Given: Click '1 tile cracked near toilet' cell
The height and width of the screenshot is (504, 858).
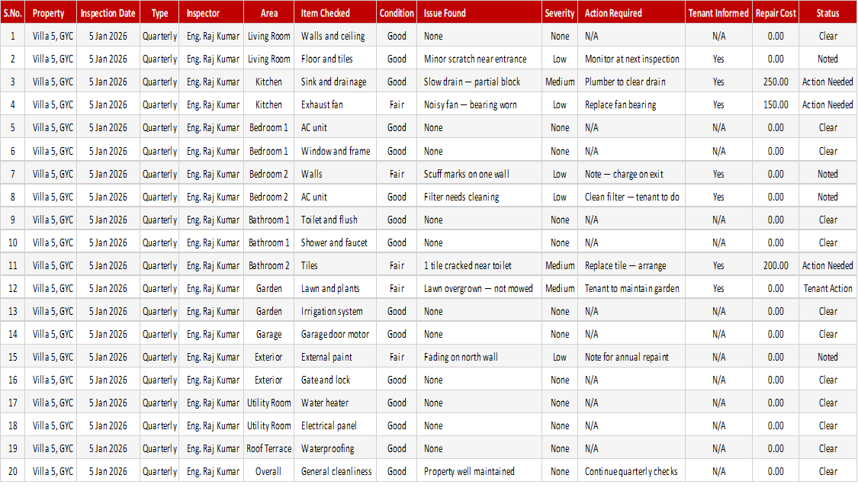Looking at the screenshot, I should pyautogui.click(x=479, y=265).
